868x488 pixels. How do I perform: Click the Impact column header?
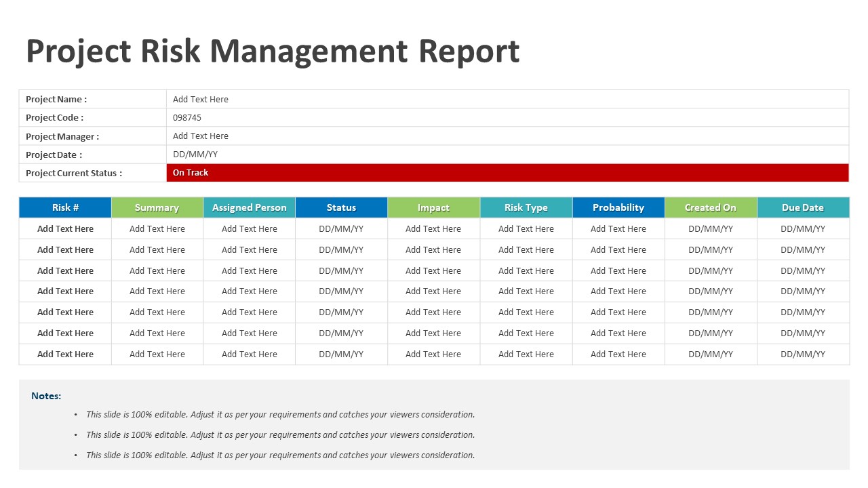click(x=434, y=207)
